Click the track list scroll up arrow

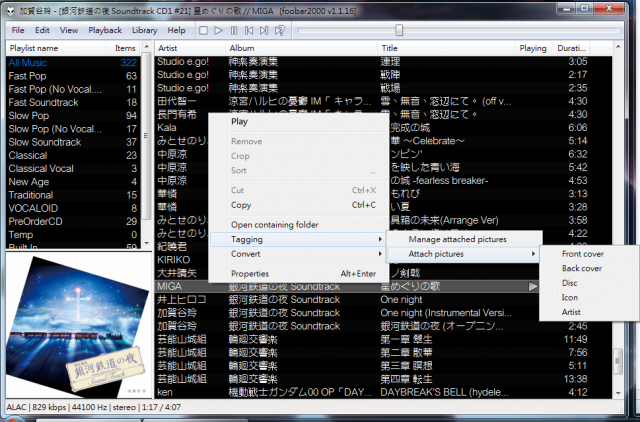coord(618,47)
